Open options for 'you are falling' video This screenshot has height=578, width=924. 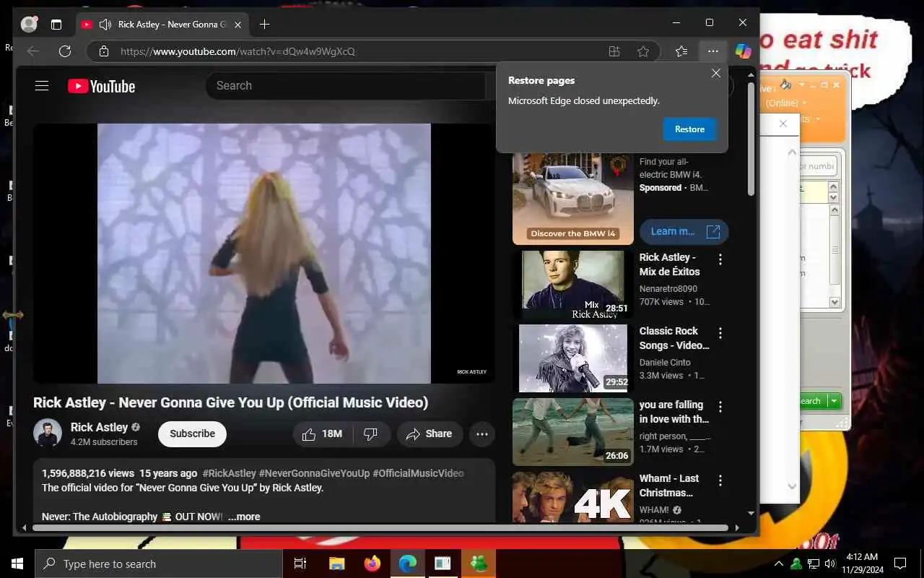point(720,407)
